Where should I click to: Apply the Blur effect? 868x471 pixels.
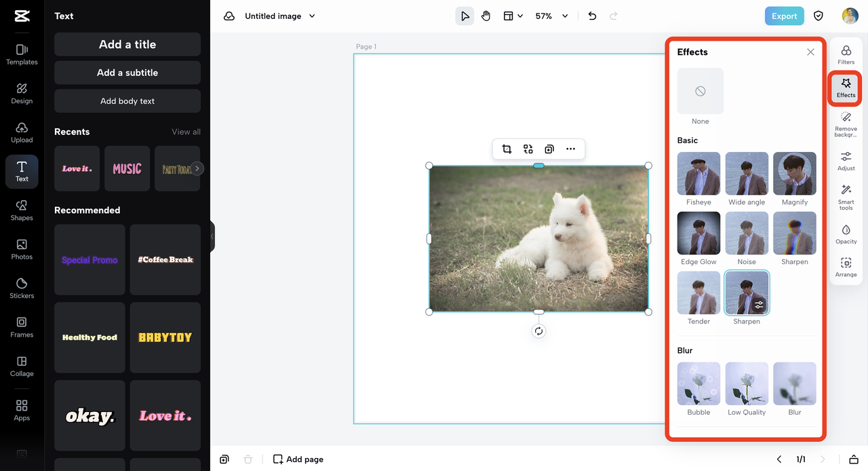tap(795, 384)
